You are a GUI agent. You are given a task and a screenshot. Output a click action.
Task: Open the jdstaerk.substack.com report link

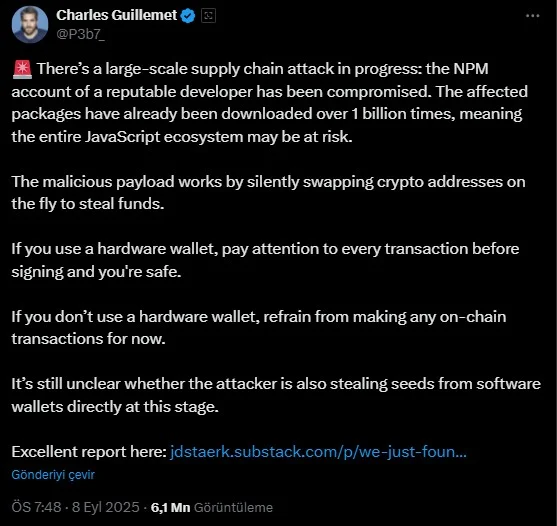click(318, 452)
